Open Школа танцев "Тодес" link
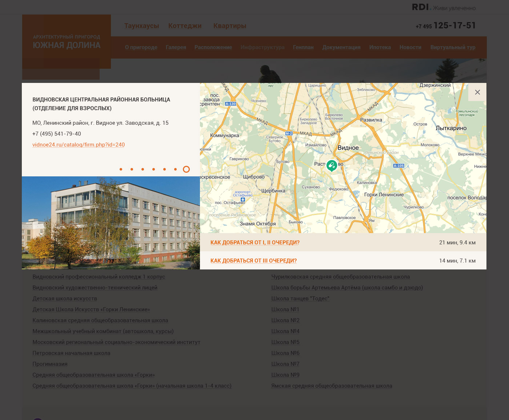 pos(300,299)
